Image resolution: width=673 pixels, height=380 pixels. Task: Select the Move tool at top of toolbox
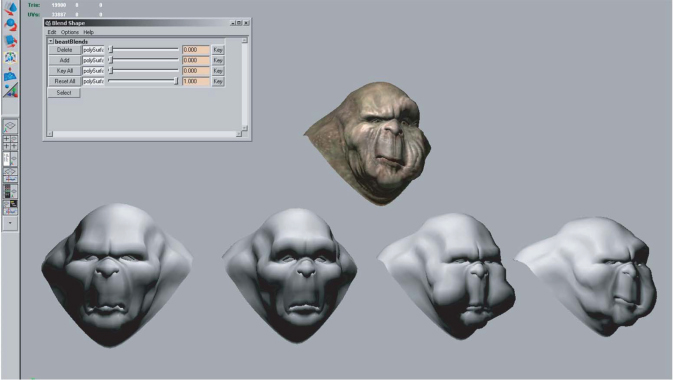pos(10,8)
